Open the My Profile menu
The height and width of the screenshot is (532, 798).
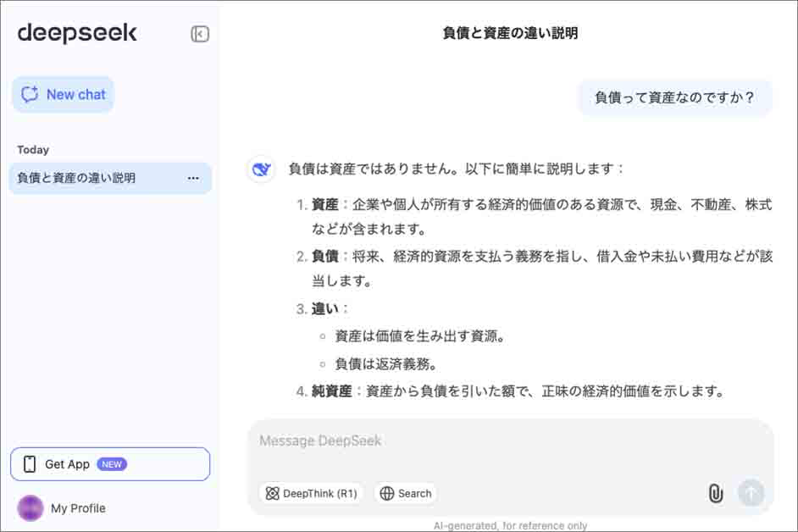coord(78,508)
